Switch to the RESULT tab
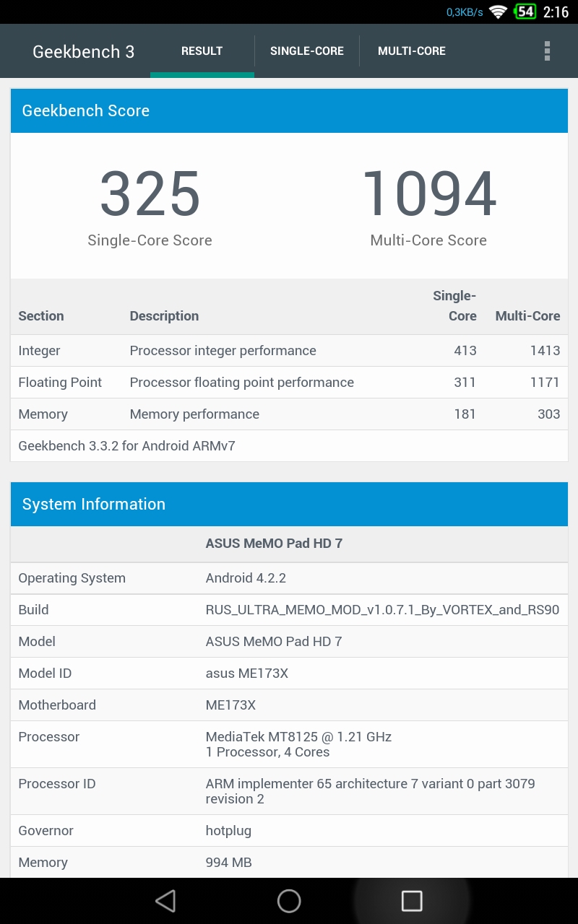 (202, 51)
